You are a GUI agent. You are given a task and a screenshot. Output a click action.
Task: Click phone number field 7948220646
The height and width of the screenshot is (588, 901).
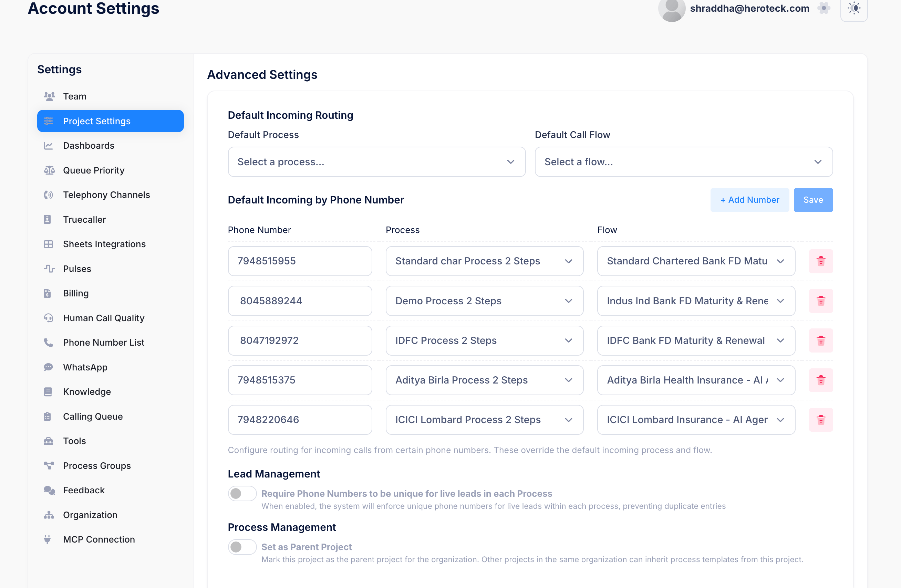coord(300,420)
